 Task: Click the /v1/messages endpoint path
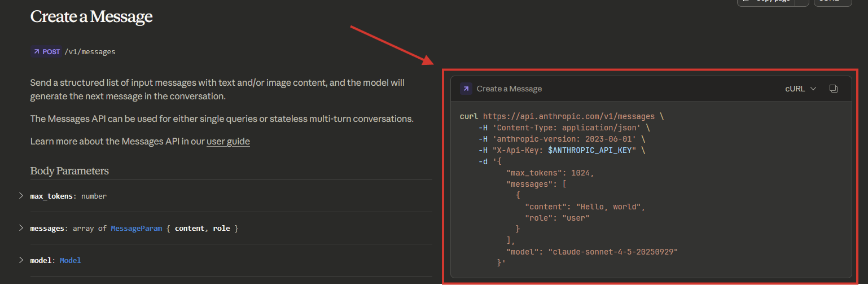90,51
